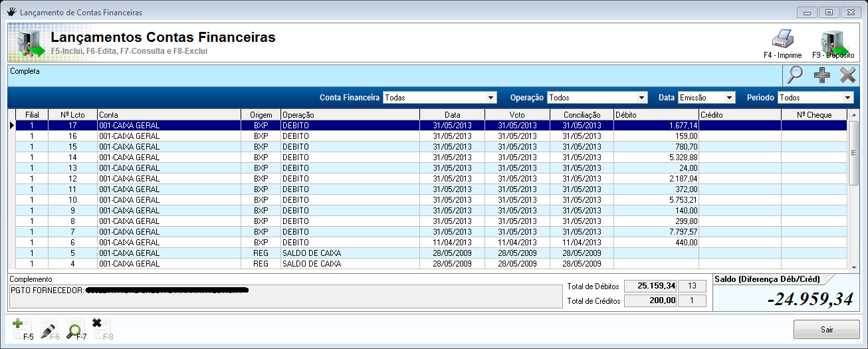Screen dimensions: 868x349
Task: Select entry number 4 SALDO DE CAIXA
Action: [x=432, y=263]
